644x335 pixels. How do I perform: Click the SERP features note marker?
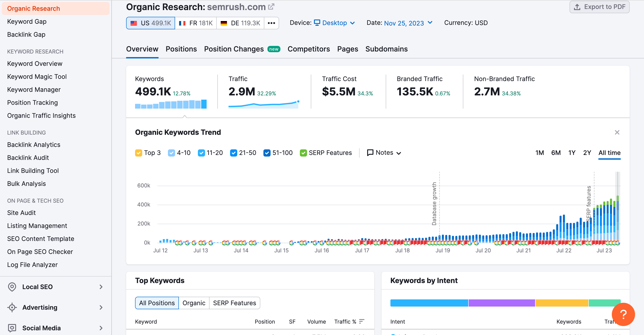589,204
